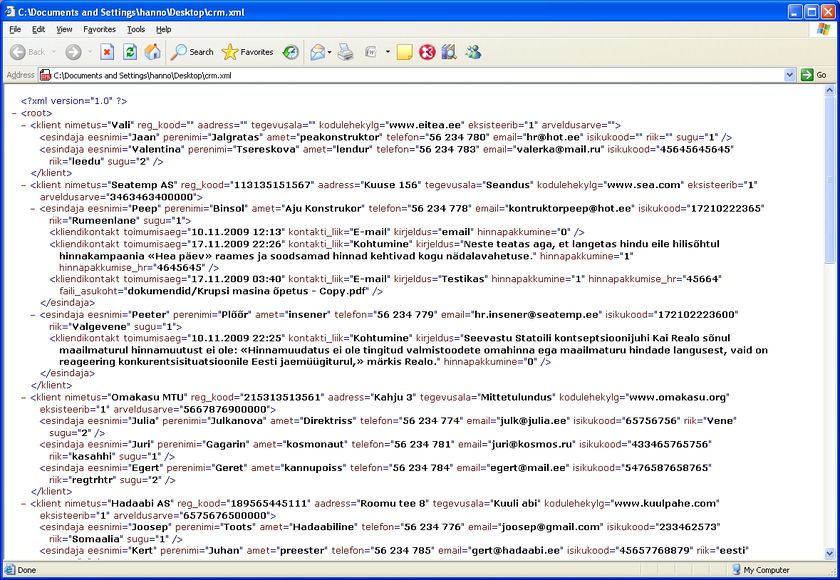The width and height of the screenshot is (840, 580).
Task: Click the Mail envelope icon
Action: [x=318, y=52]
